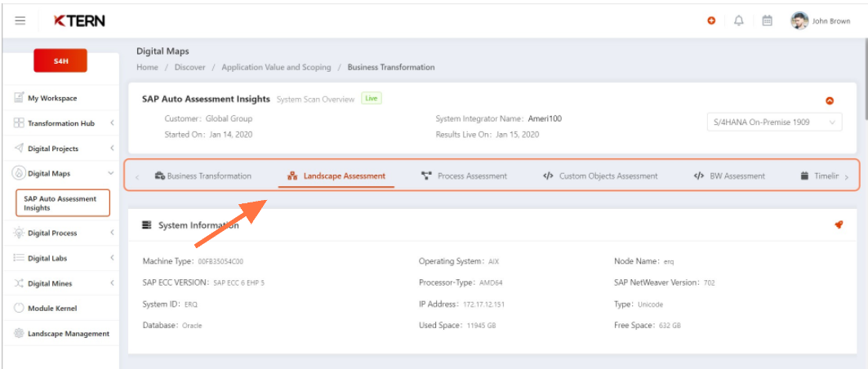
Task: Click the orange plus add icon
Action: tap(711, 21)
